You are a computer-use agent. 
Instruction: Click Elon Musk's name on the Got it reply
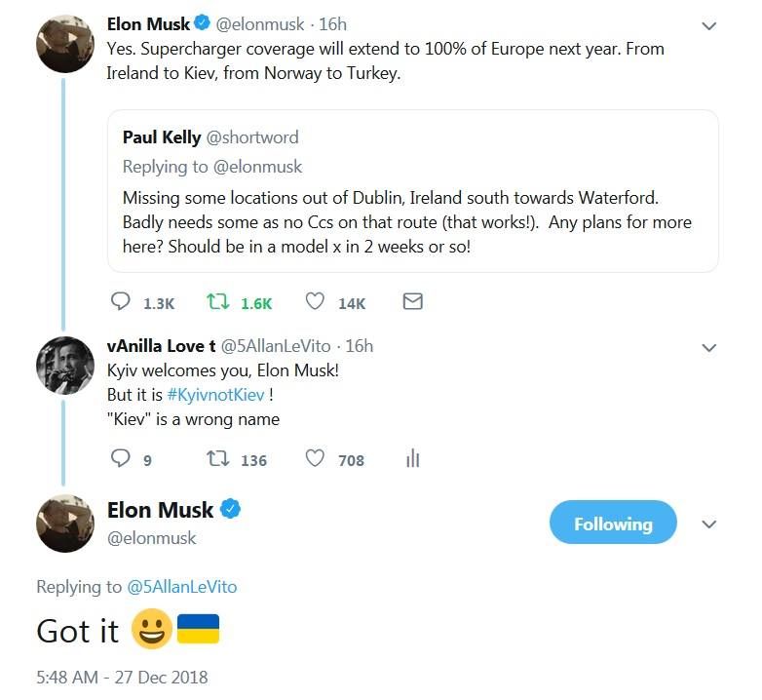point(160,511)
